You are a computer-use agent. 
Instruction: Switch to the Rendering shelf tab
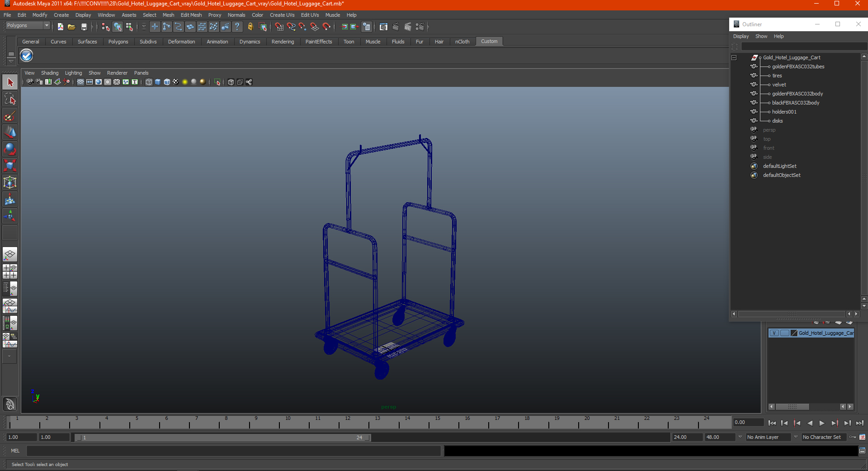(x=283, y=42)
